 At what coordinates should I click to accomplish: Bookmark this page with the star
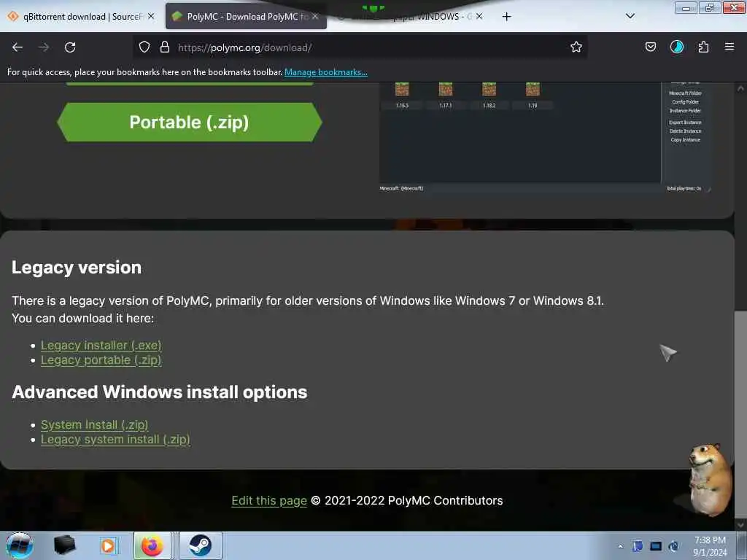click(x=576, y=47)
